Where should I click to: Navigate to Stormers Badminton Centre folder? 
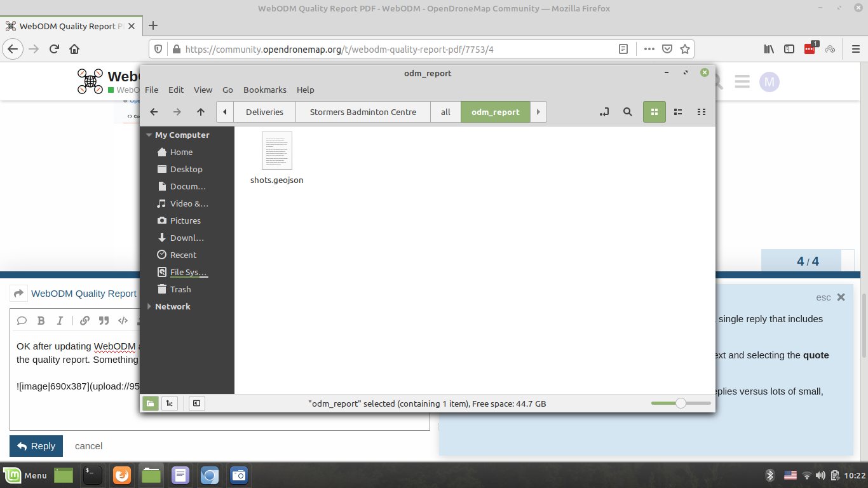click(x=363, y=112)
